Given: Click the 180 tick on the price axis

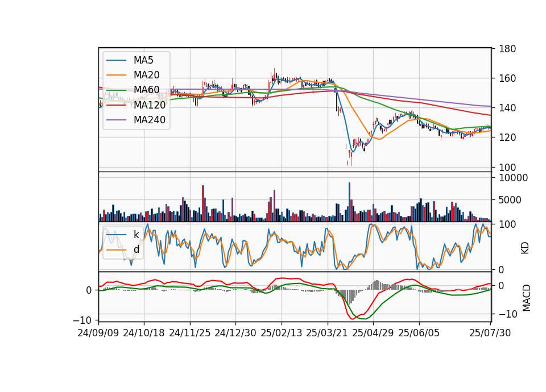Looking at the screenshot, I should (507, 49).
